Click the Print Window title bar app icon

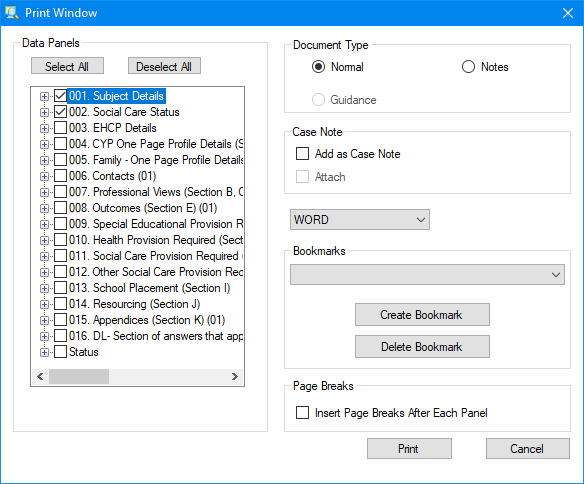click(12, 13)
